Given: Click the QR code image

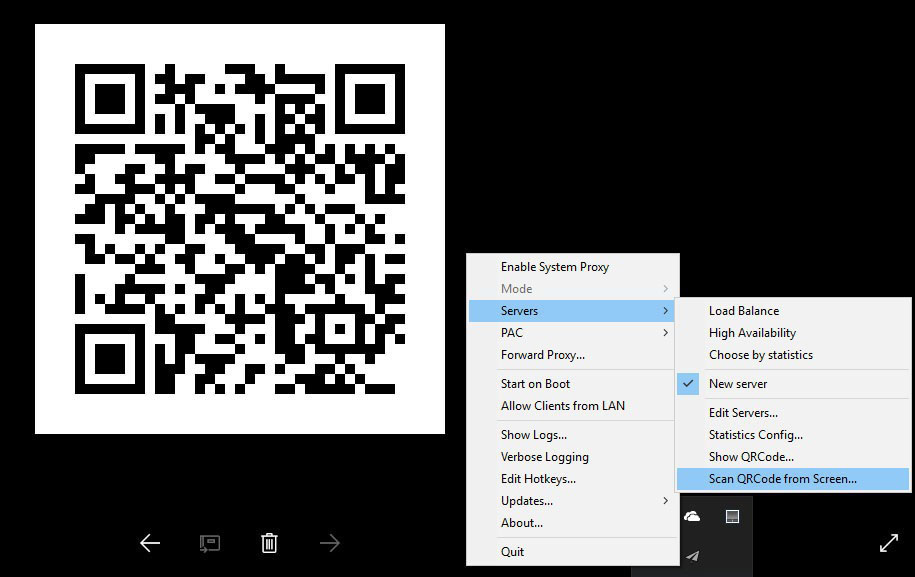Looking at the screenshot, I should 239,228.
